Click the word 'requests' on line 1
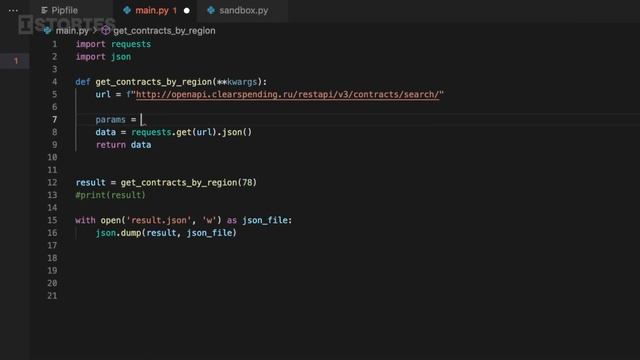Screen dimensions: 640x360 [131, 44]
